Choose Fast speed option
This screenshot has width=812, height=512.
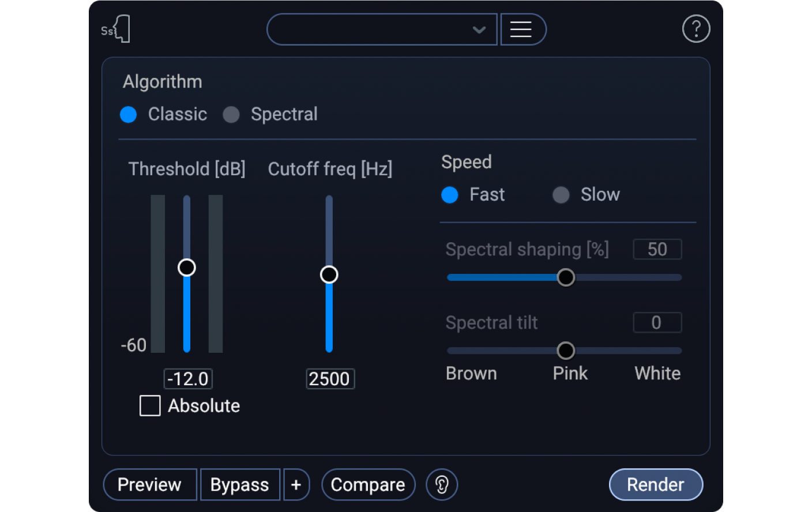tap(450, 195)
